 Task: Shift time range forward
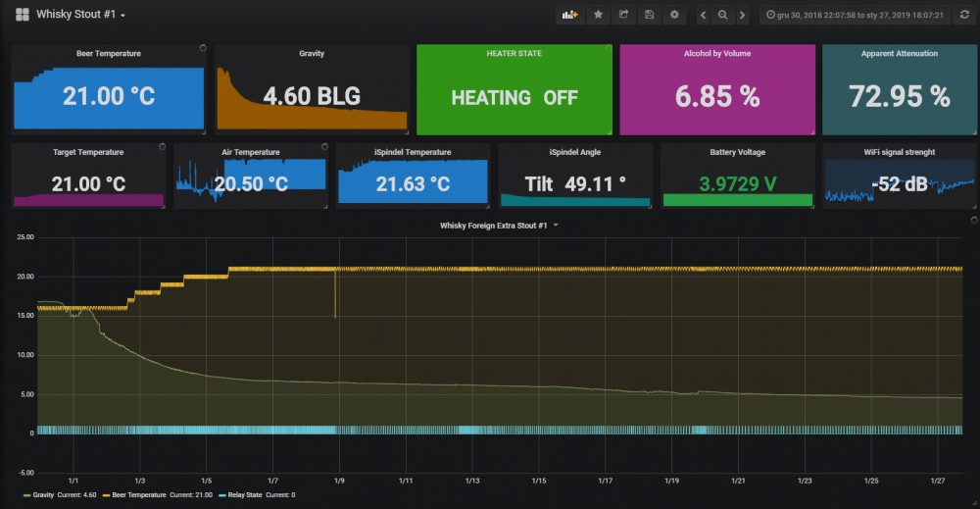click(743, 15)
